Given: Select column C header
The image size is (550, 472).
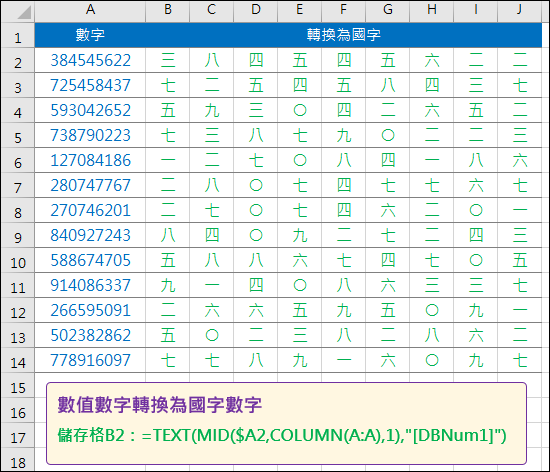Looking at the screenshot, I should click(212, 11).
